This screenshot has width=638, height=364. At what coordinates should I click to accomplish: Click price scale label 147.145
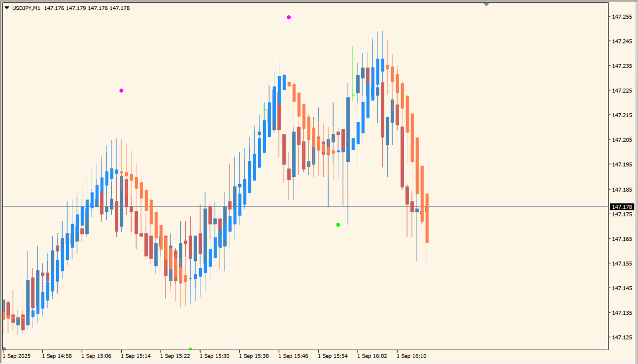622,288
